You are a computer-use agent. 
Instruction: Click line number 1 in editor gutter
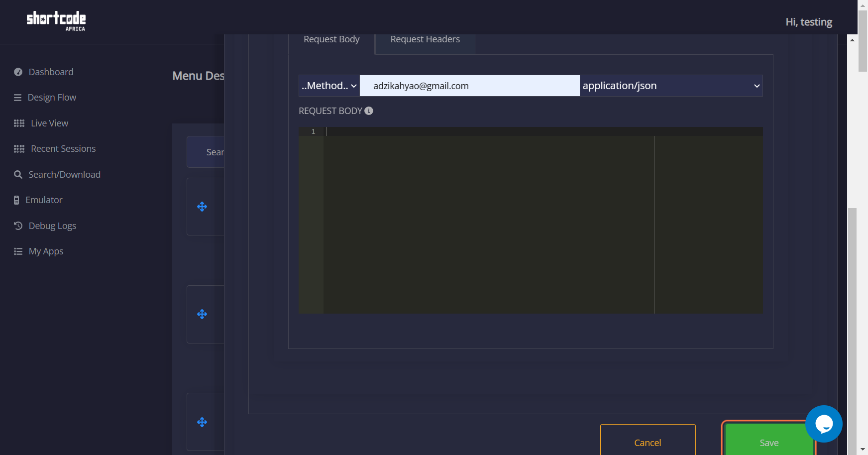click(313, 131)
